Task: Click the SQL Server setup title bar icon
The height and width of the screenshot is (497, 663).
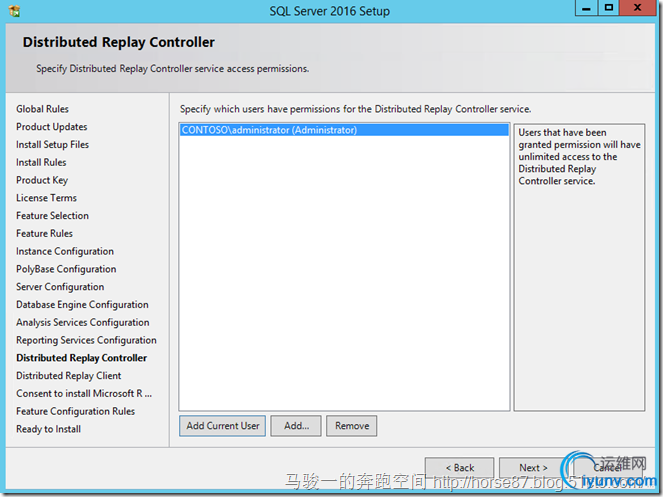Action: [14, 11]
